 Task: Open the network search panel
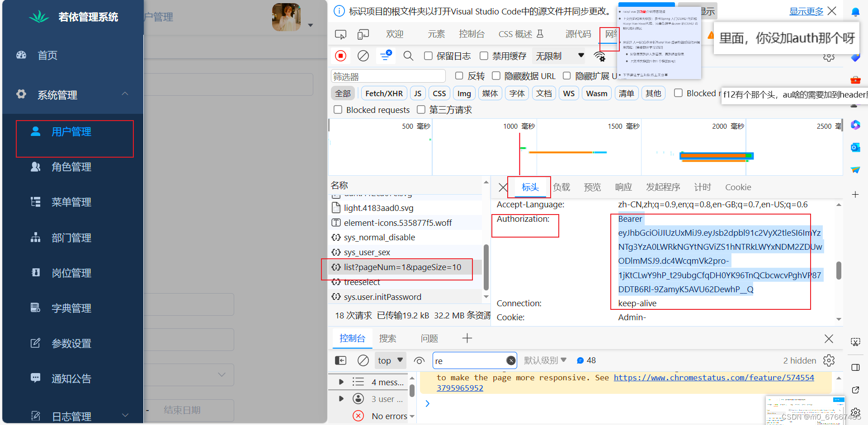tap(408, 56)
